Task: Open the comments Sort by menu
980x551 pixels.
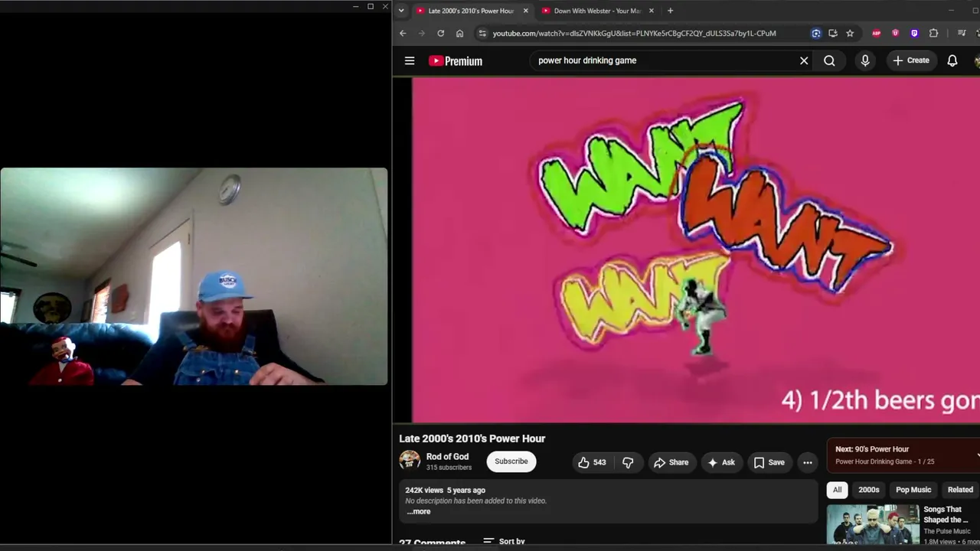Action: (504, 541)
